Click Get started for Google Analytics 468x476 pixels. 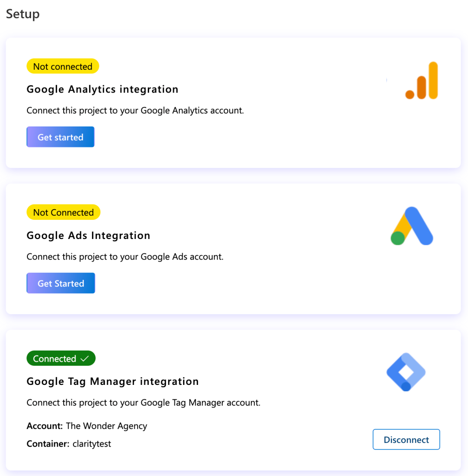tap(60, 137)
